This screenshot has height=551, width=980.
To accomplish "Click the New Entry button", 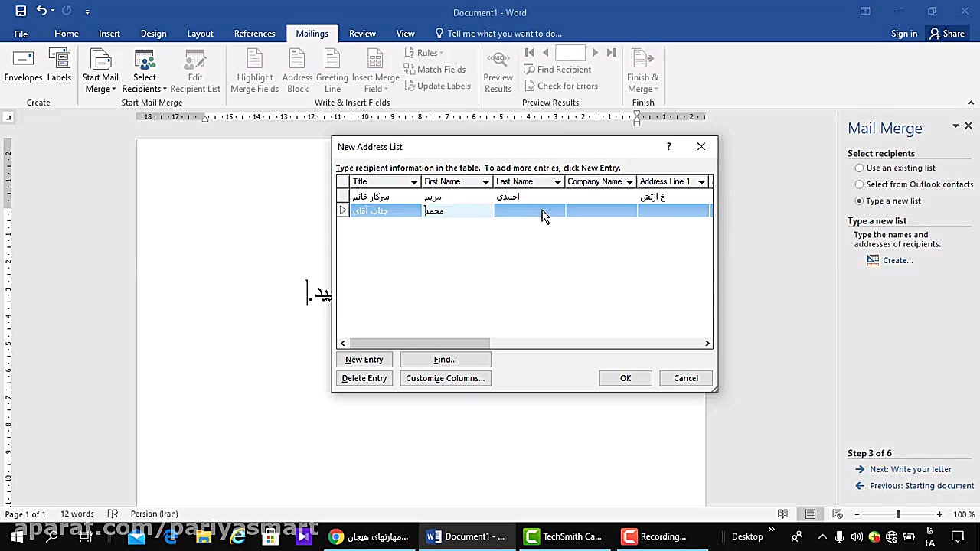I will 364,360.
